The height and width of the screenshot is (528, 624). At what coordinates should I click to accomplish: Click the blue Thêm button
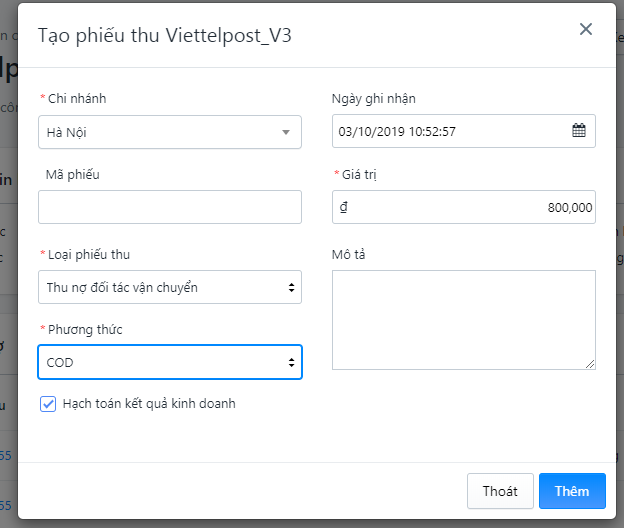tap(572, 491)
